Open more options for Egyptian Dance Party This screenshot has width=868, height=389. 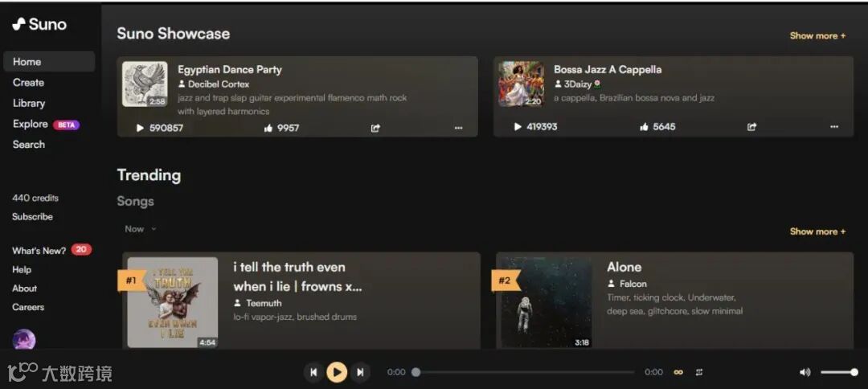click(458, 129)
